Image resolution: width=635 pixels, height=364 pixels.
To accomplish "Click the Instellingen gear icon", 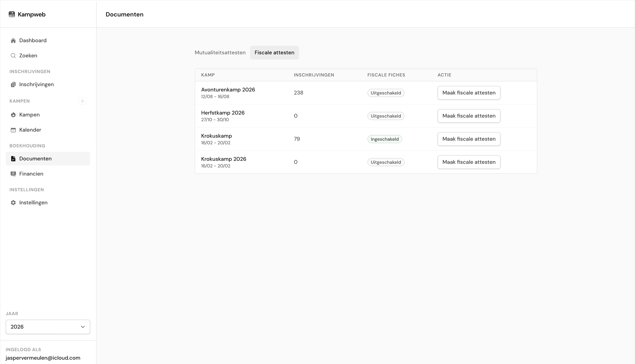I will click(13, 202).
